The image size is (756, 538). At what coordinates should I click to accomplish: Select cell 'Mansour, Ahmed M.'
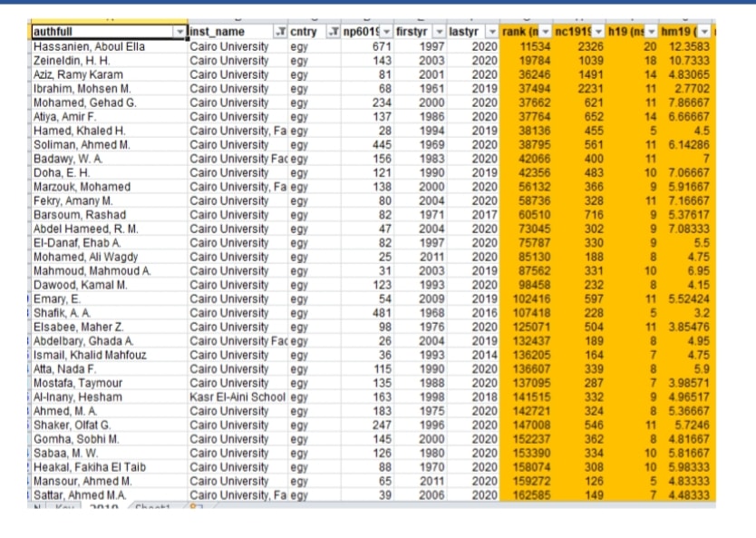point(109,481)
